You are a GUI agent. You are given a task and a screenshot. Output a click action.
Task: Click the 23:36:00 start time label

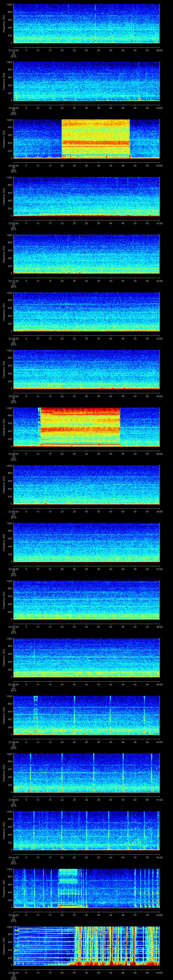13,569
